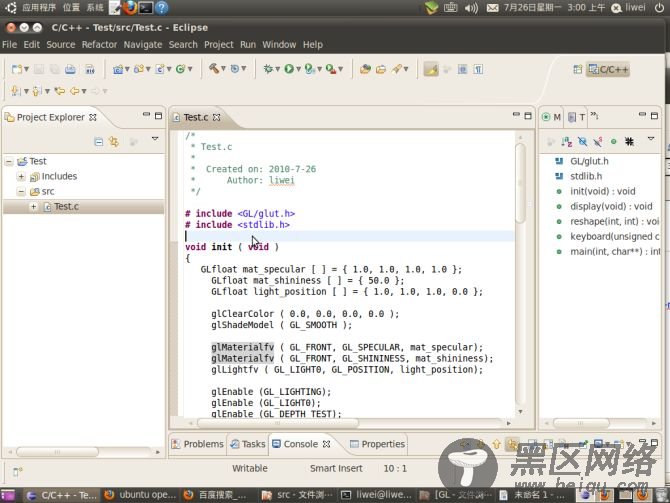Toggle Show Whitespace Characters
Image resolution: width=670 pixels, height=503 pixels.
[478, 69]
